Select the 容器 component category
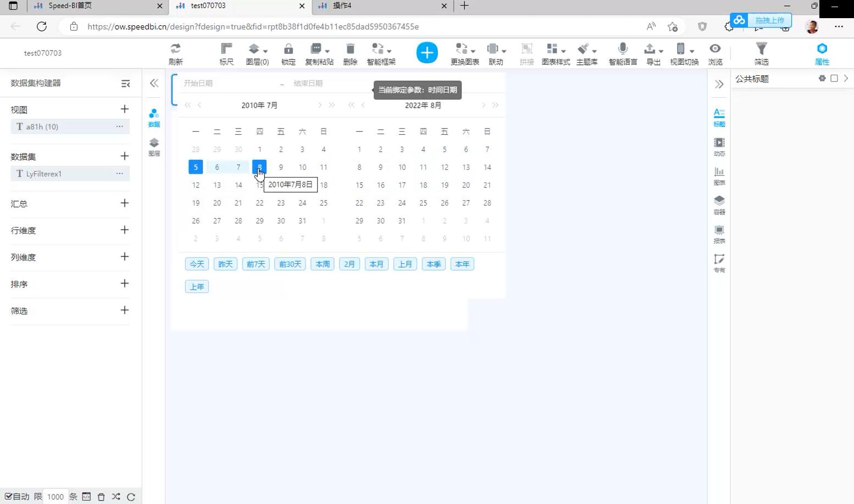 coord(719,206)
